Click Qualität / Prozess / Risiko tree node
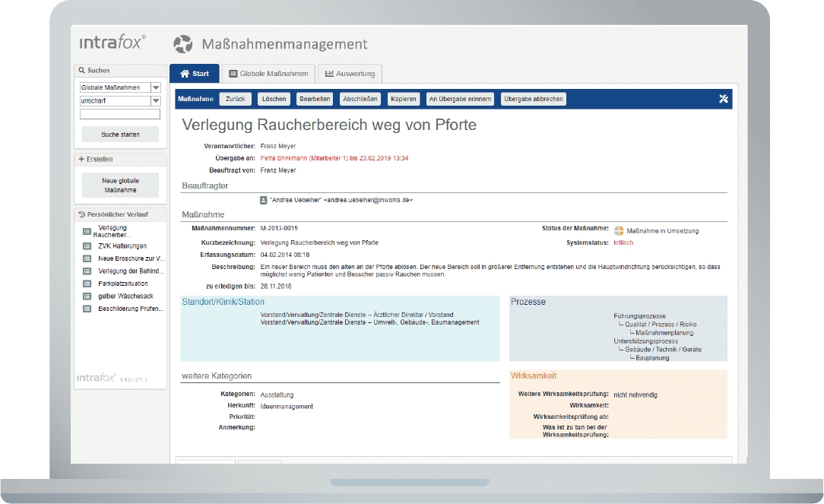This screenshot has width=824, height=504. [x=661, y=325]
